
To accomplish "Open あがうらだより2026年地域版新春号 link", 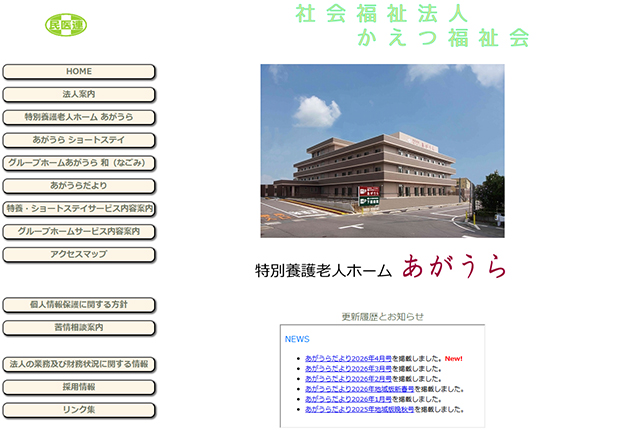I will point(360,389).
